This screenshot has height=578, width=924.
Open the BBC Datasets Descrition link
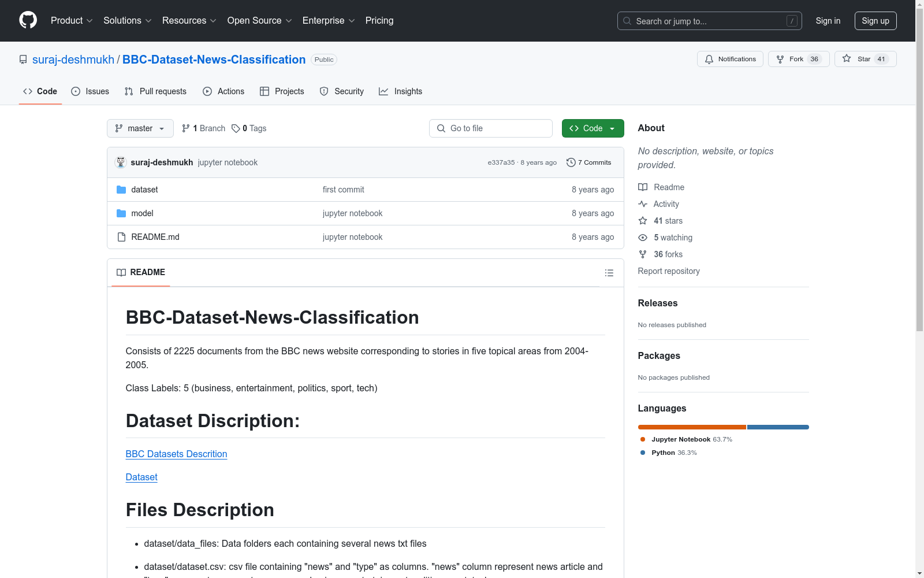coord(176,454)
